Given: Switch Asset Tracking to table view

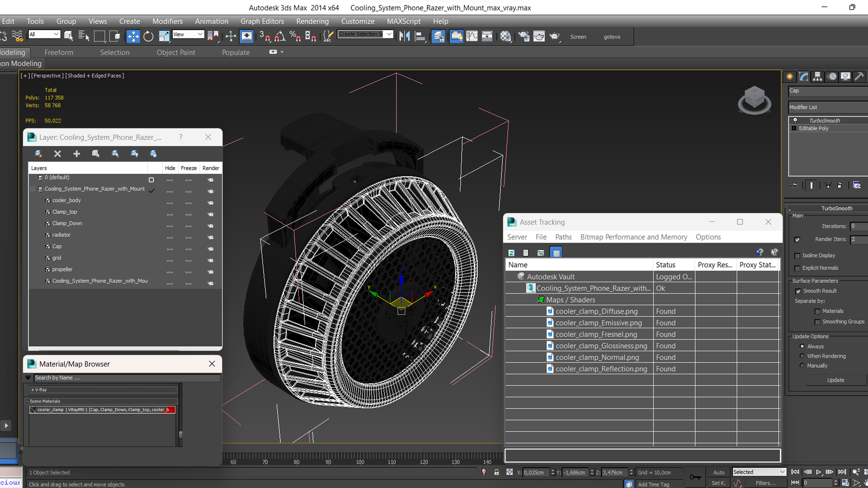Looking at the screenshot, I should [556, 253].
